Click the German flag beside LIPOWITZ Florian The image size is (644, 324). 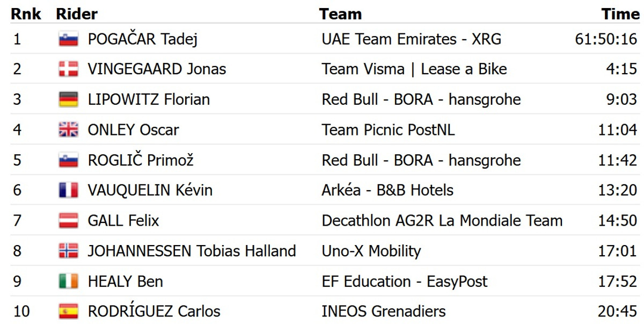coord(69,99)
